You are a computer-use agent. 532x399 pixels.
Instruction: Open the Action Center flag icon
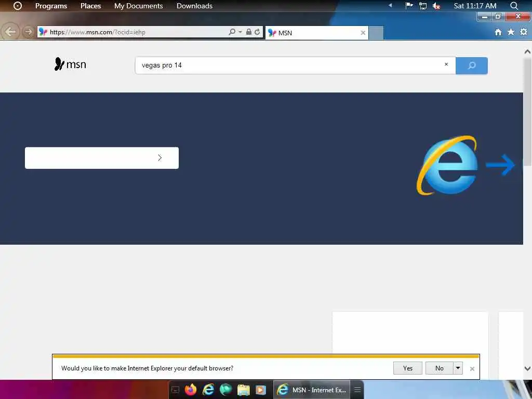pyautogui.click(x=409, y=5)
